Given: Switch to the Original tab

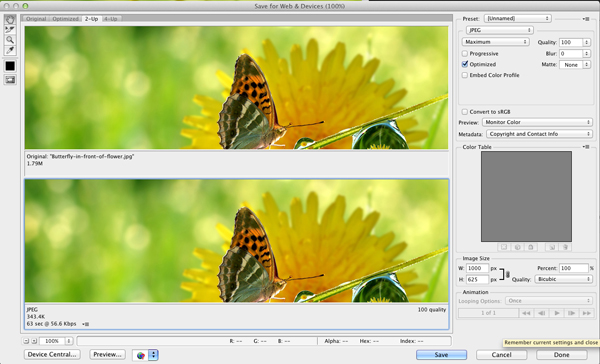Looking at the screenshot, I should coord(36,19).
